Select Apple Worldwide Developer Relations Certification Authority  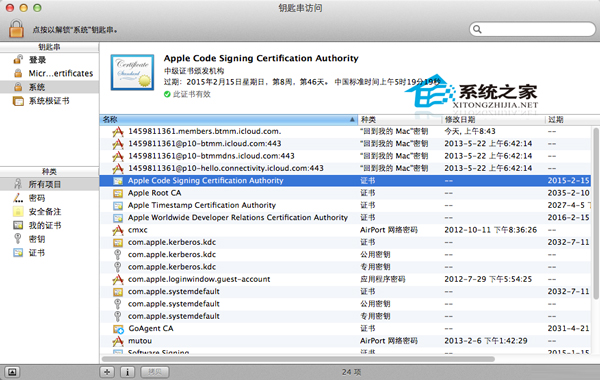point(345,218)
